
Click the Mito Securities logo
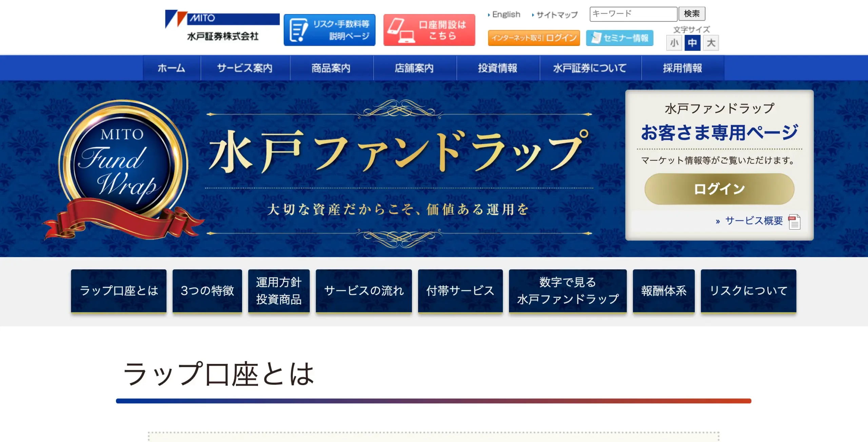222,26
